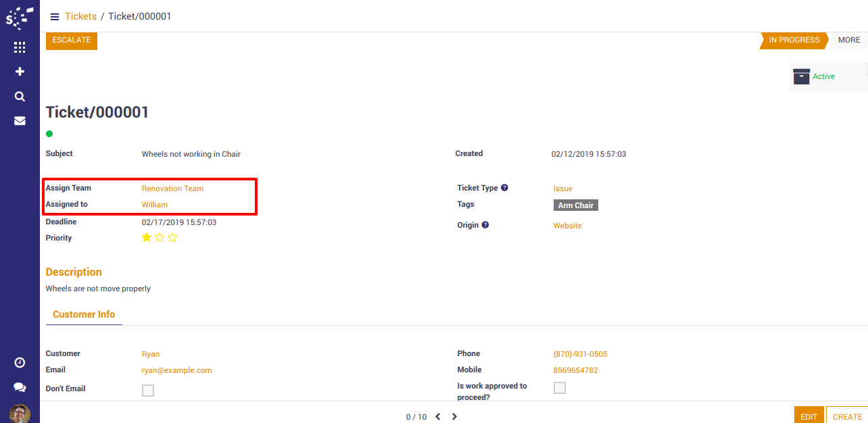Open search using the magnifier icon
The width and height of the screenshot is (868, 423).
[x=20, y=97]
